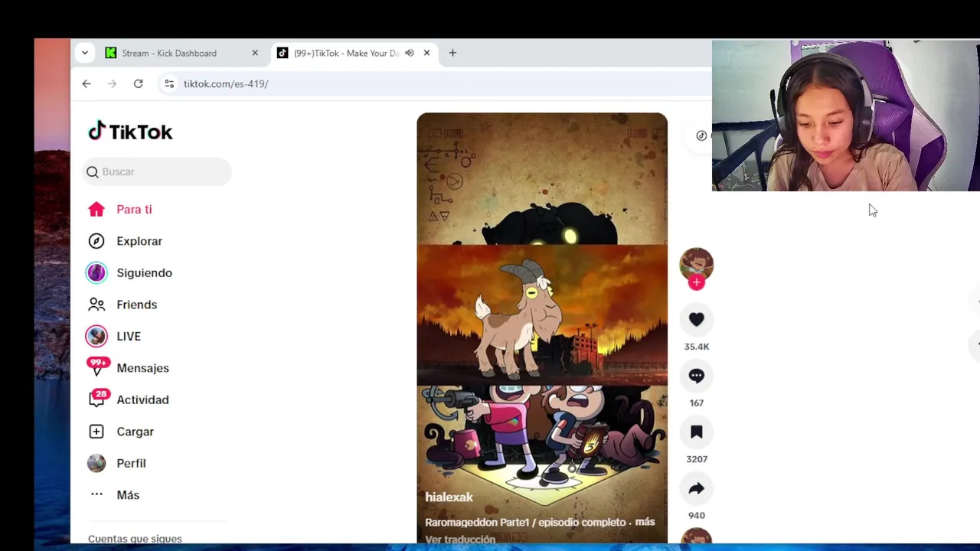Image resolution: width=980 pixels, height=551 pixels.
Task: Open Siguiendo feed
Action: pos(144,272)
